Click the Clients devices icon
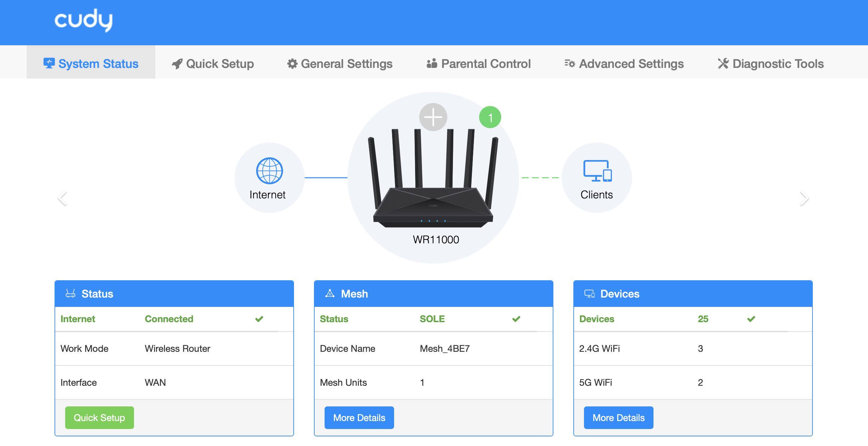868x446 pixels. 597,171
